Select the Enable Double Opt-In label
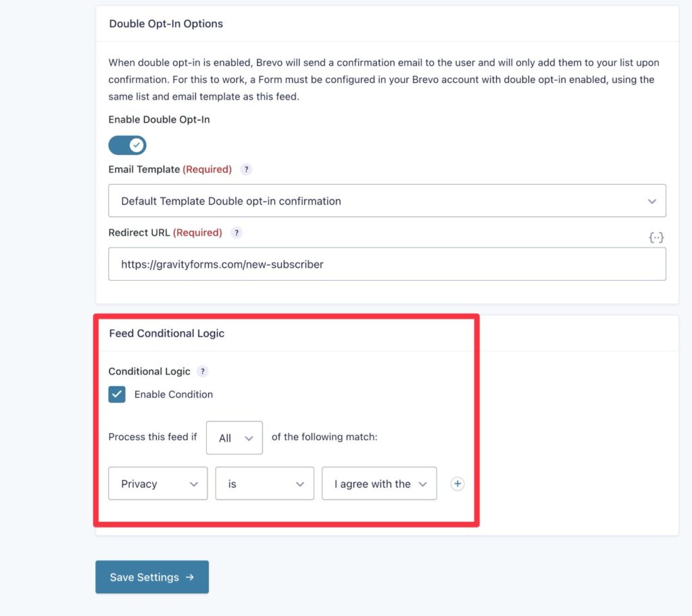This screenshot has width=692, height=616. point(159,119)
